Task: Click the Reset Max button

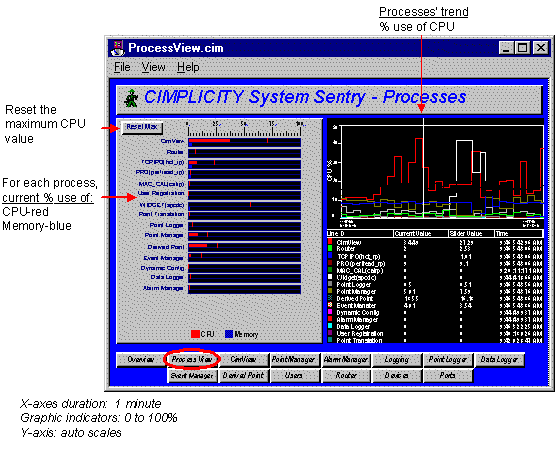Action: [142, 127]
